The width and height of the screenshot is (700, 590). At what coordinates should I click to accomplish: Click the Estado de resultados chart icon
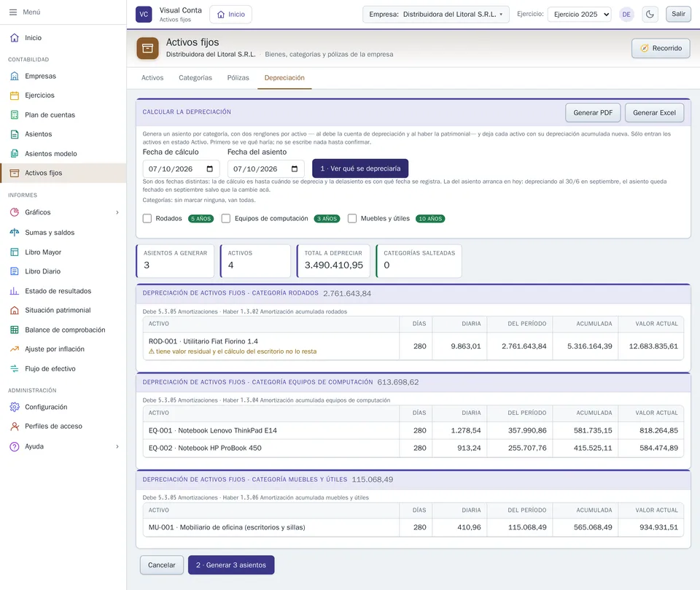[15, 291]
